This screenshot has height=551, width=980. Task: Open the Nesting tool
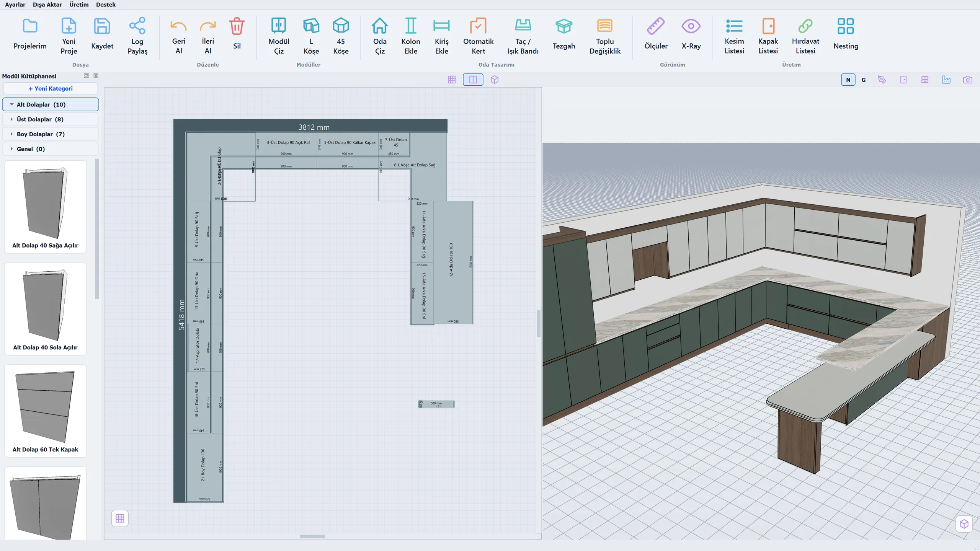click(846, 34)
